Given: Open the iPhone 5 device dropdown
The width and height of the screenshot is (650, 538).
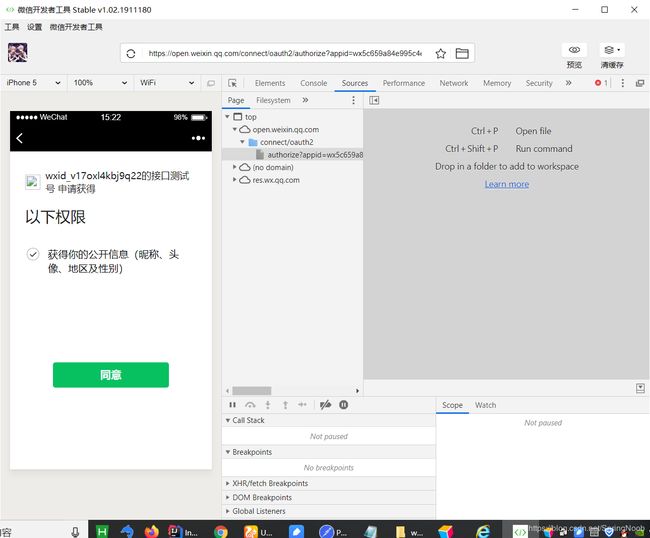Looking at the screenshot, I should point(34,83).
